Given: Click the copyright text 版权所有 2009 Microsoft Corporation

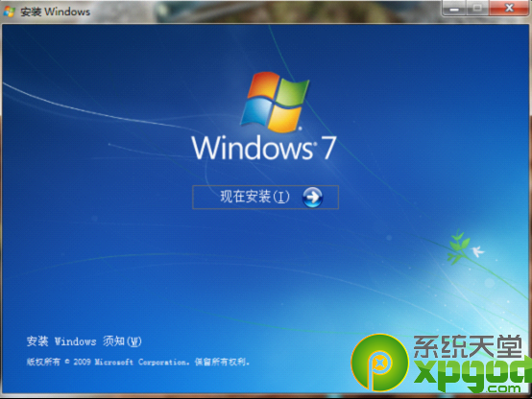Looking at the screenshot, I should (138, 362).
